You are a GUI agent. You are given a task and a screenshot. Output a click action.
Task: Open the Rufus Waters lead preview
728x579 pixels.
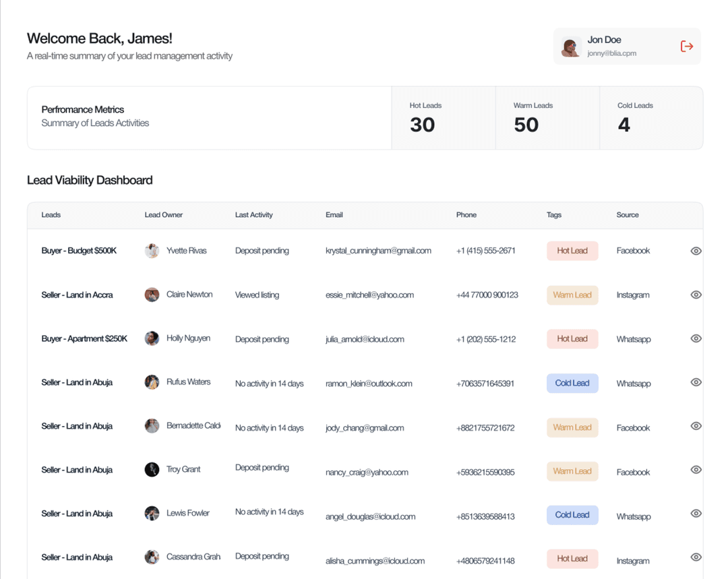click(696, 382)
